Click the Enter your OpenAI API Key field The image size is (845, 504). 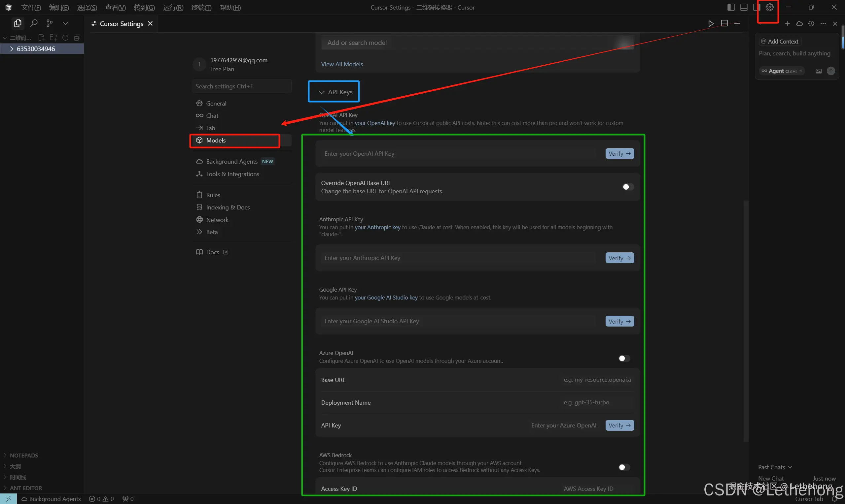click(x=459, y=153)
